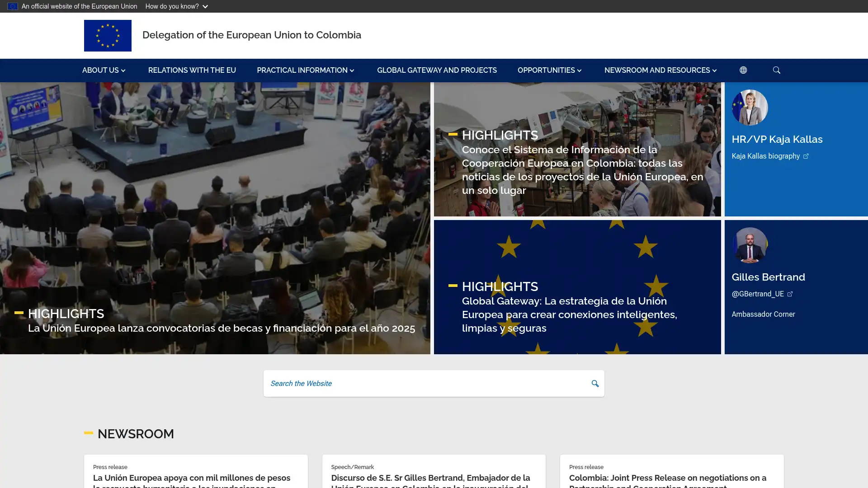Image resolution: width=868 pixels, height=488 pixels.
Task: Go to RELATIONS WITH THE EU
Action: [192, 70]
